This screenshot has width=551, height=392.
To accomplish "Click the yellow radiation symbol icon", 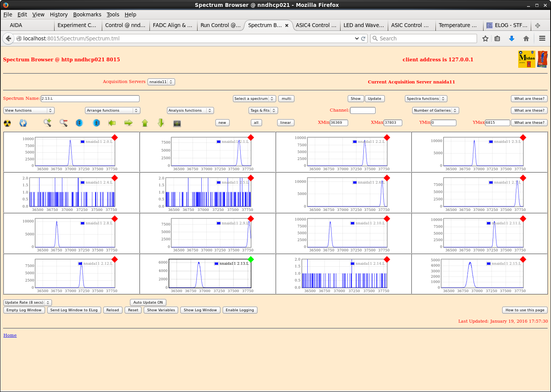I will tap(7, 123).
